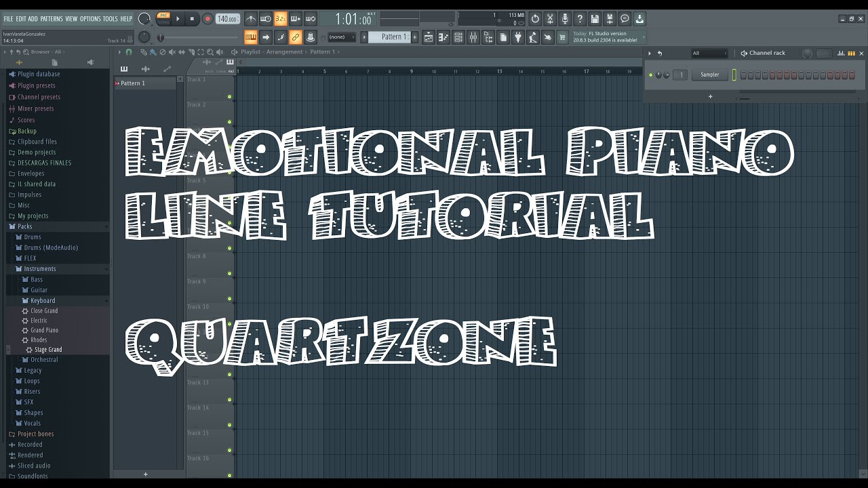Toggle the 3-2-1 countdown before recording

[x=281, y=19]
